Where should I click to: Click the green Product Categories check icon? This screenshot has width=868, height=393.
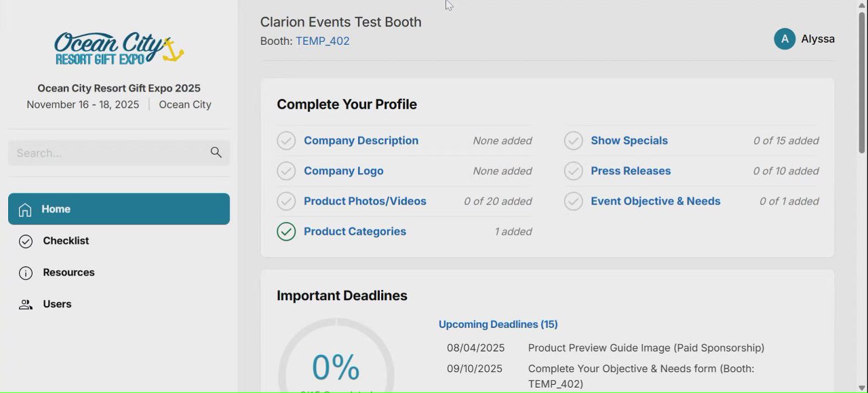pos(286,231)
